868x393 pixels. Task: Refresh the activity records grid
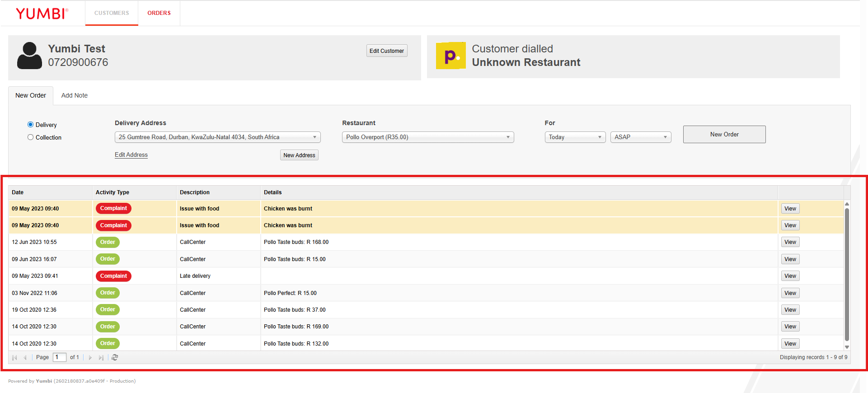pos(115,357)
